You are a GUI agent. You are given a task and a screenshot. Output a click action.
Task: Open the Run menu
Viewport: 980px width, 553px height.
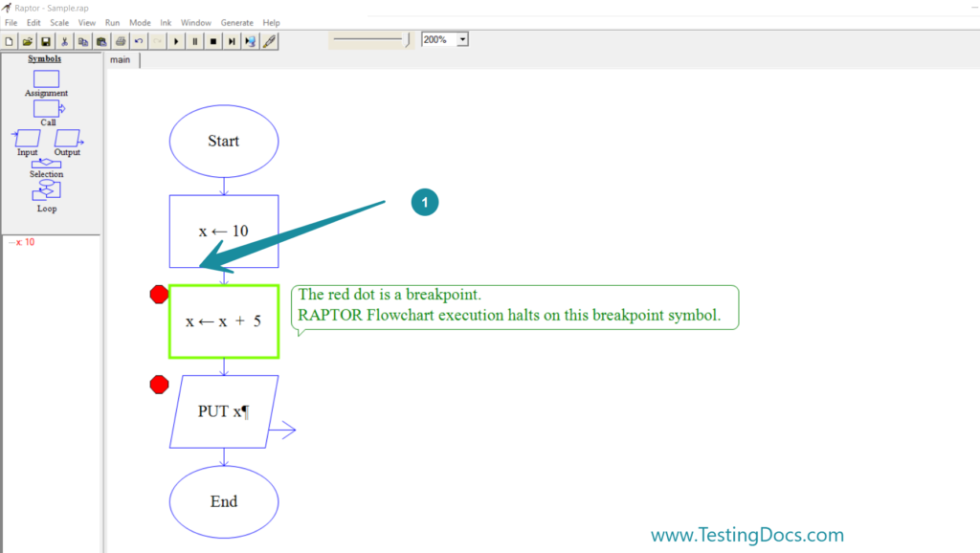tap(112, 22)
